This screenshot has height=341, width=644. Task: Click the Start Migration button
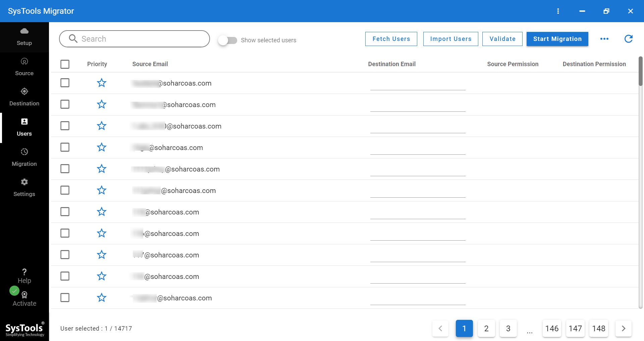pyautogui.click(x=557, y=39)
